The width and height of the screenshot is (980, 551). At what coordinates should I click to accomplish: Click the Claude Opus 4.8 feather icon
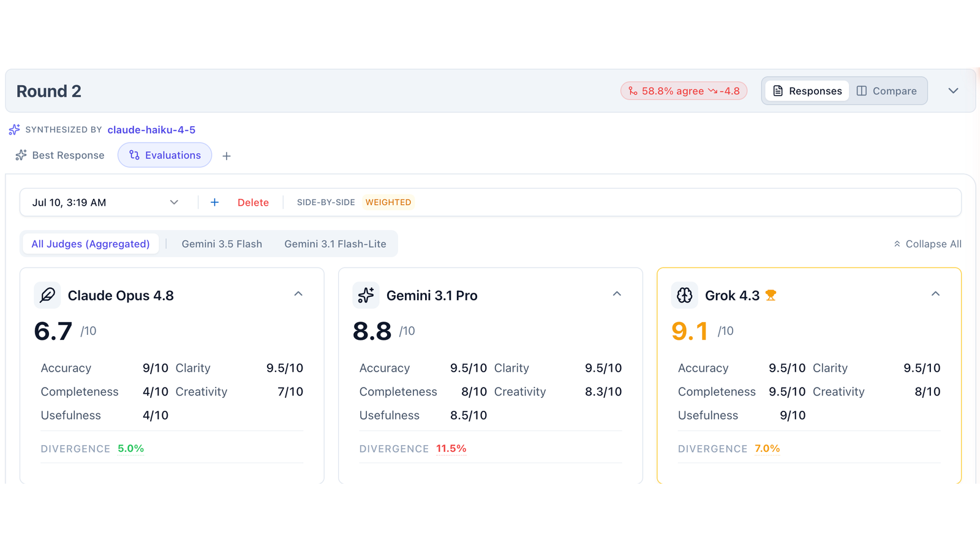47,295
